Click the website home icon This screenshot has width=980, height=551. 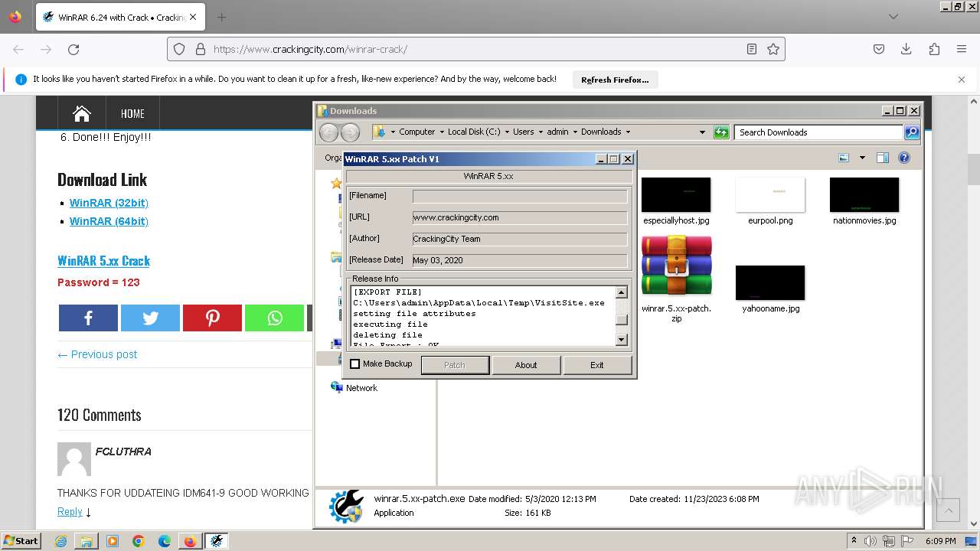[x=82, y=113]
